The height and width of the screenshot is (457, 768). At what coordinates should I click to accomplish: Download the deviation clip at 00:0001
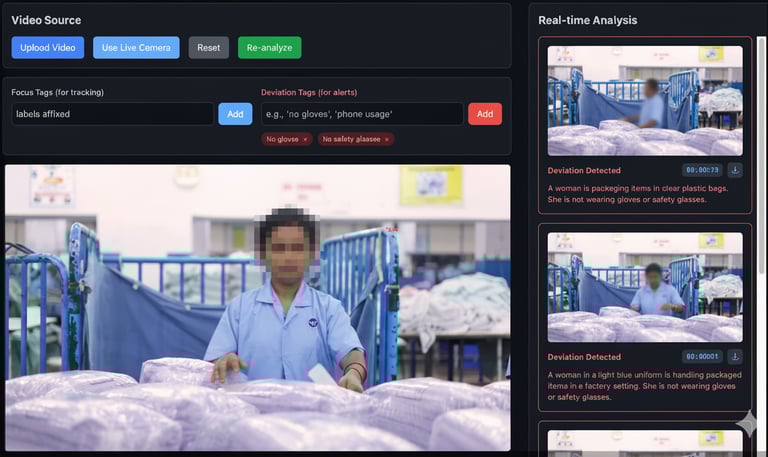[x=735, y=357]
